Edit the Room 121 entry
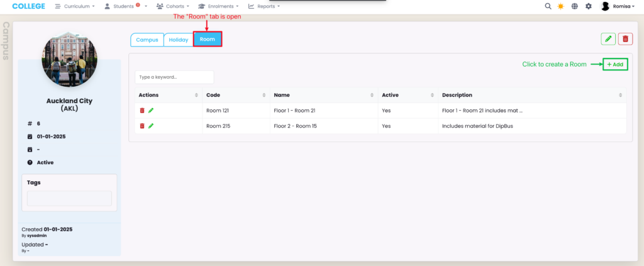The width and height of the screenshot is (644, 266). (151, 110)
